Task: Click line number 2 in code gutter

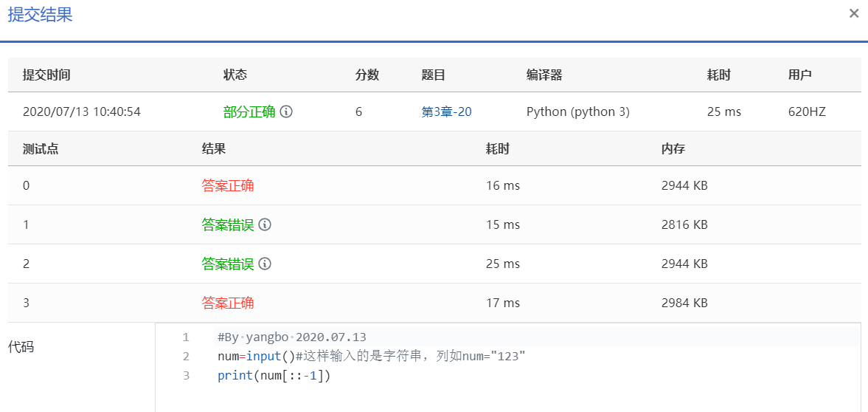Action: click(x=186, y=356)
